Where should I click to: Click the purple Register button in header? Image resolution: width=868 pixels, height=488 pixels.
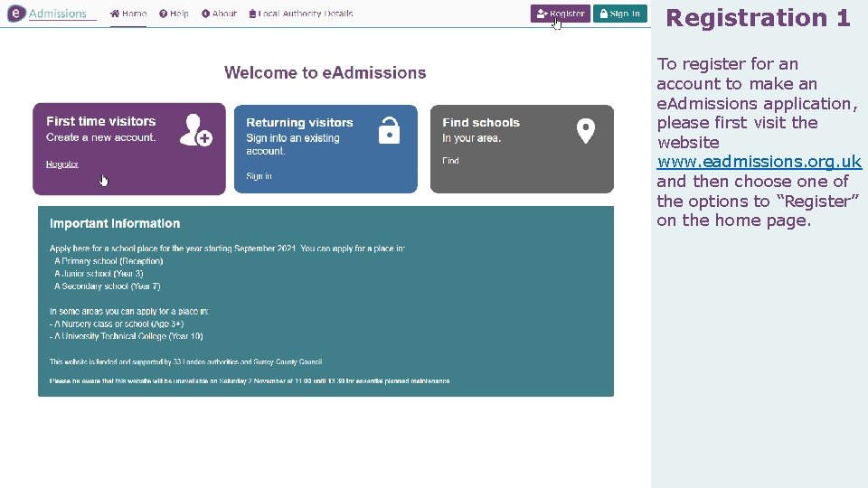(x=561, y=14)
